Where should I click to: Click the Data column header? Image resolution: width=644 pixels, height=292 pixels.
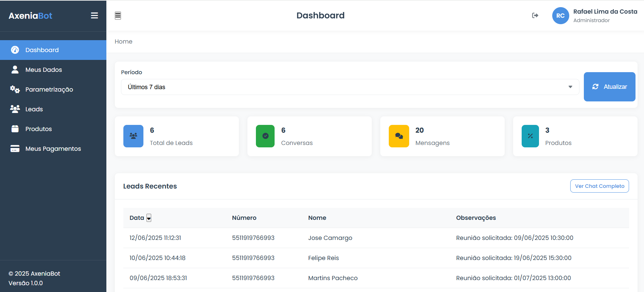pos(137,218)
